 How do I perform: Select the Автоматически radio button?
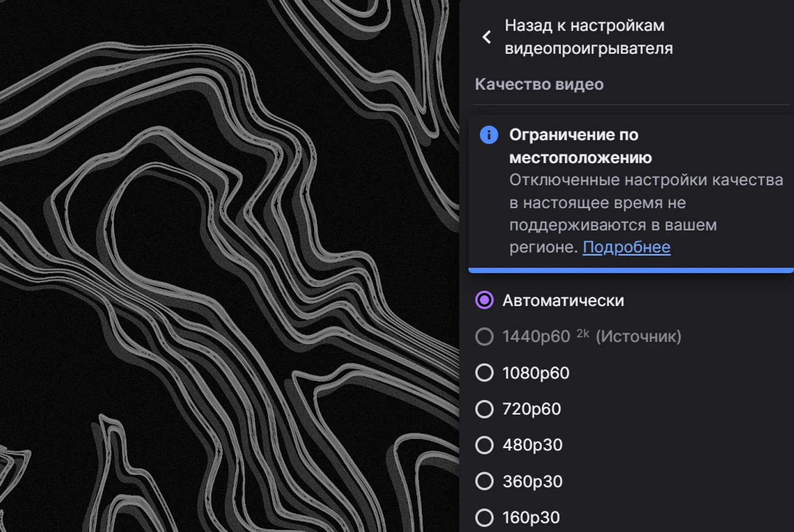(484, 300)
